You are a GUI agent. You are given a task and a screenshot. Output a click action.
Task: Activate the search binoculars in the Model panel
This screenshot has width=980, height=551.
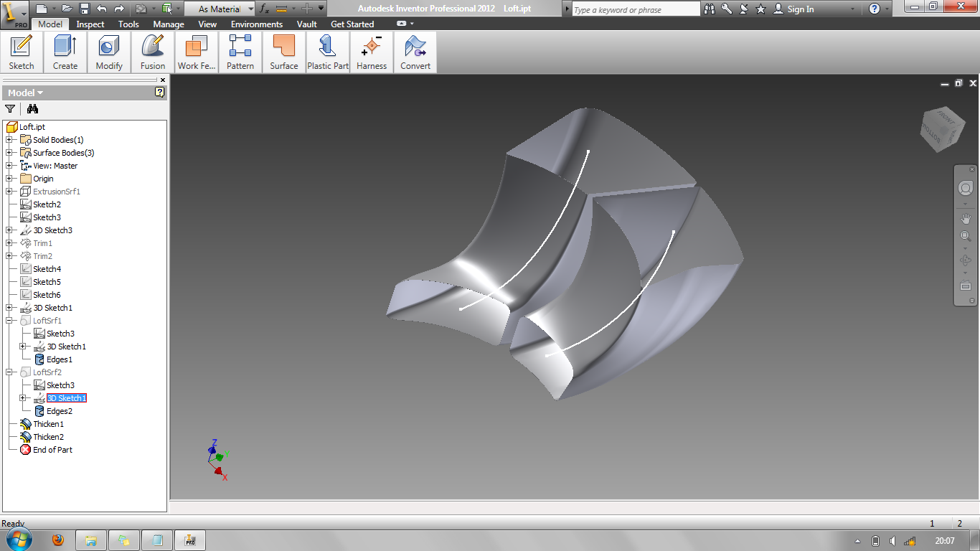32,108
